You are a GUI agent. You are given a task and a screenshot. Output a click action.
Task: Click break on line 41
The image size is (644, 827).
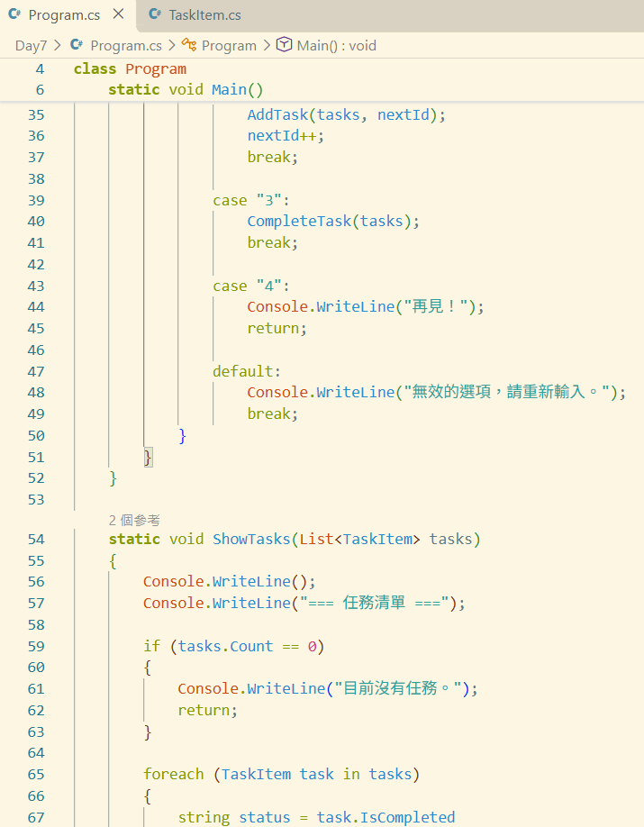click(x=273, y=243)
